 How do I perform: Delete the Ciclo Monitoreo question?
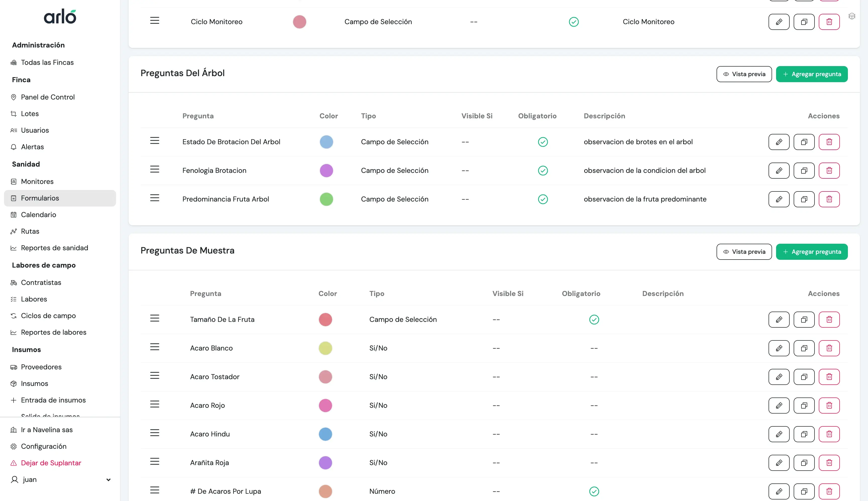[829, 22]
